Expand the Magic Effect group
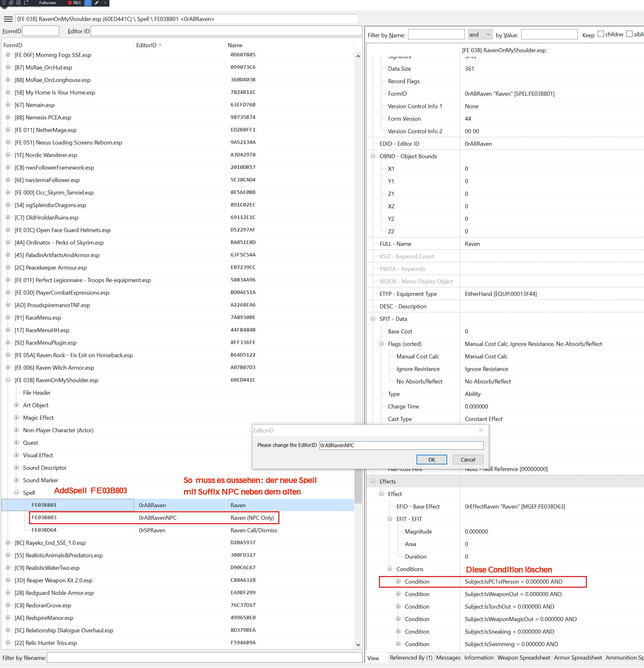 click(16, 417)
